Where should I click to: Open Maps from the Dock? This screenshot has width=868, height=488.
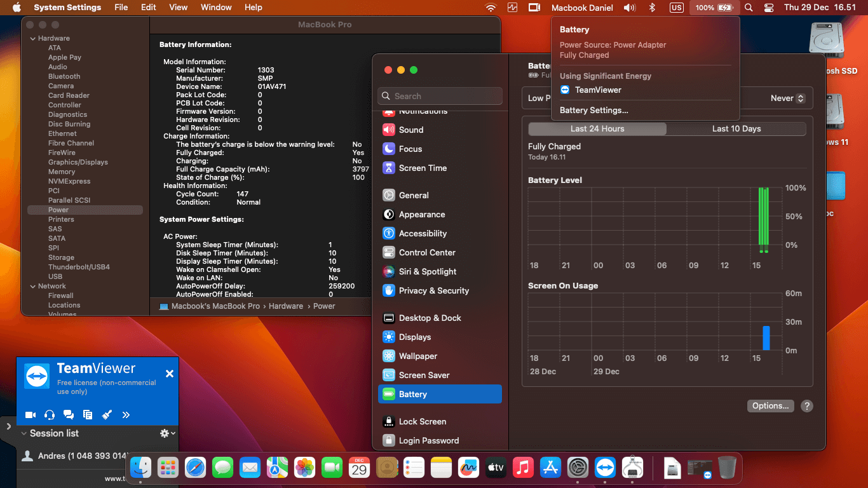pos(277,468)
